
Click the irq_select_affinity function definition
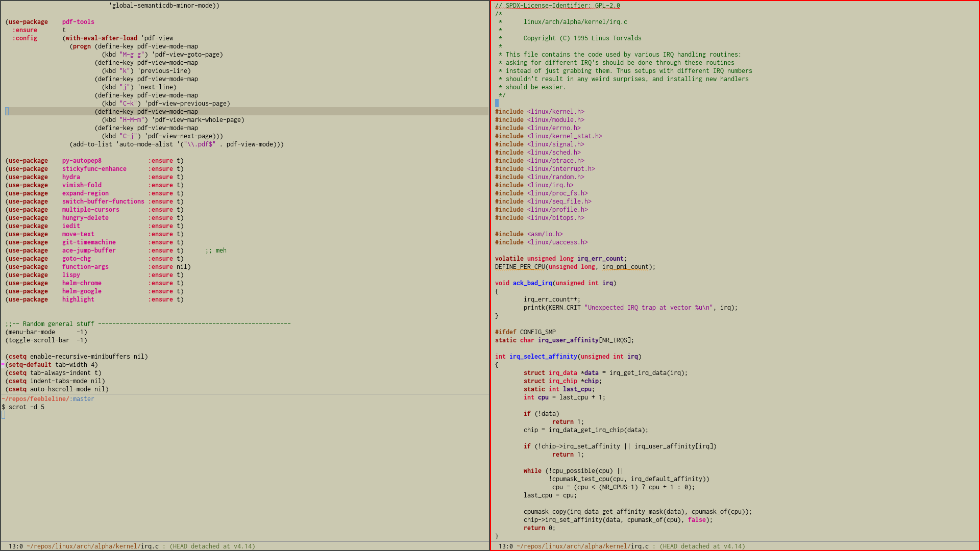coord(543,357)
